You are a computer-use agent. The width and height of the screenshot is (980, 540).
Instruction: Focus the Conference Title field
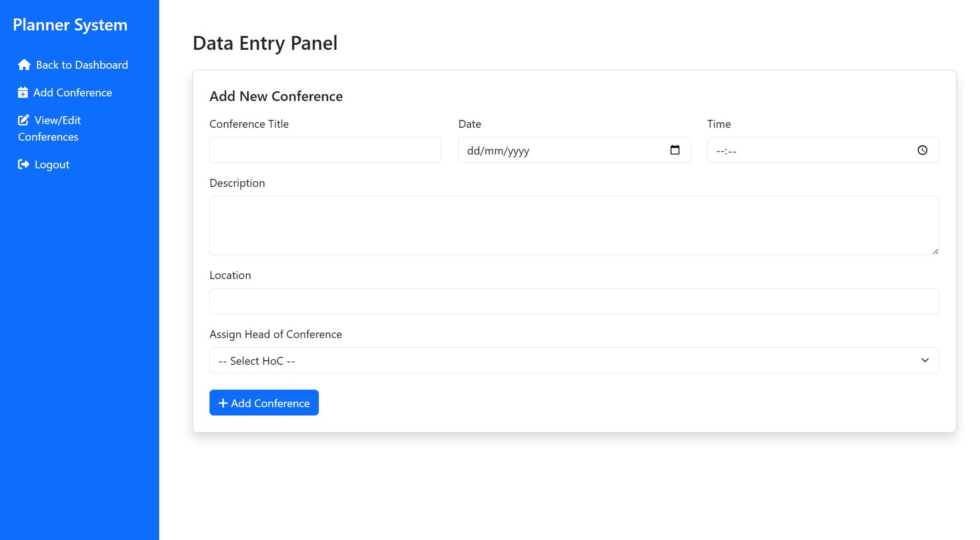point(325,150)
